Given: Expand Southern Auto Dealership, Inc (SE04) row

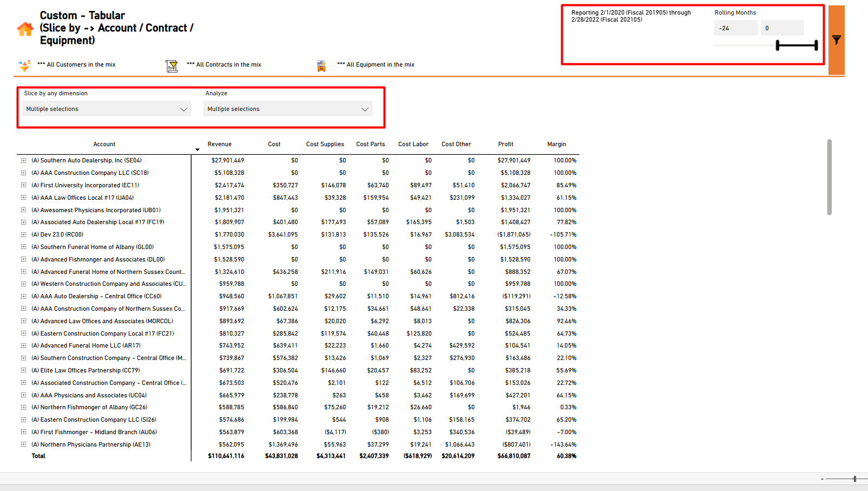Looking at the screenshot, I should 24,160.
